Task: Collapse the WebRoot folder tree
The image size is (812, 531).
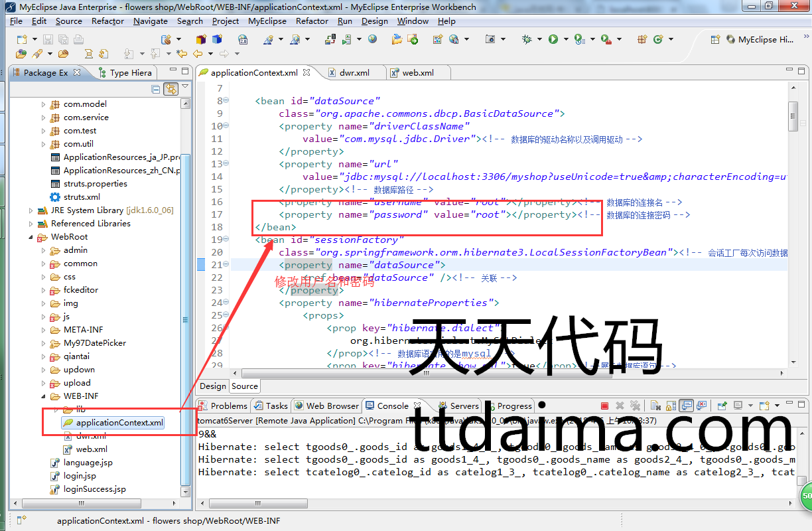Action: 31,237
